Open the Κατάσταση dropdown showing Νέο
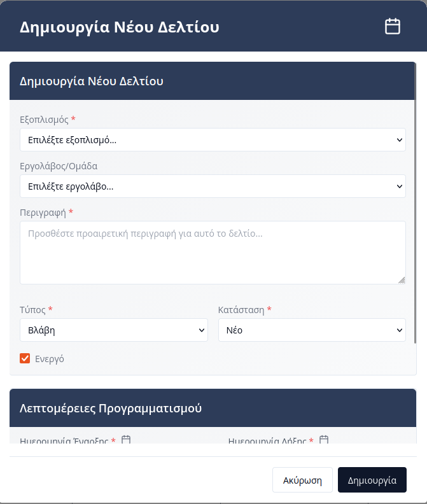Screen dimensions: 427x504 (x=312, y=330)
